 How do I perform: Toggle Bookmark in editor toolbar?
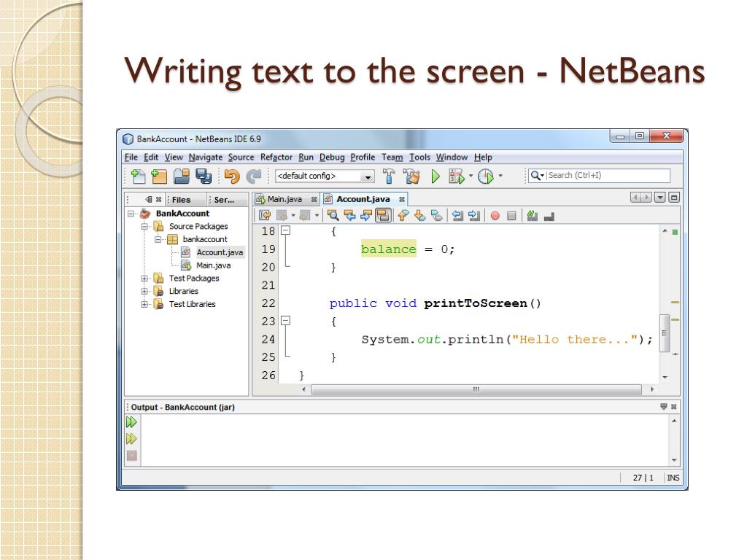click(436, 216)
